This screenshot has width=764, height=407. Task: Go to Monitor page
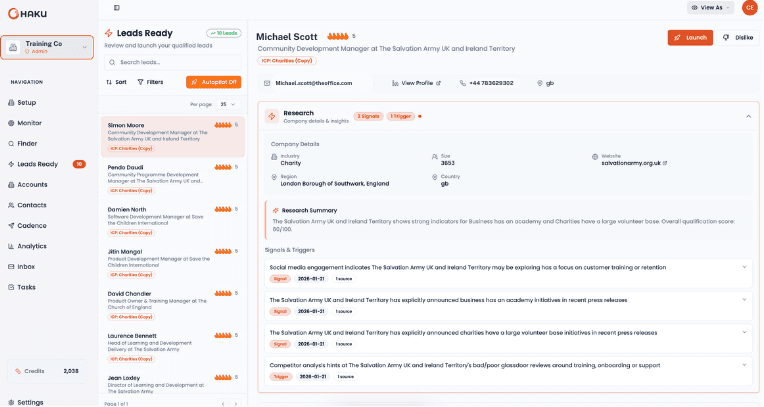[29, 123]
